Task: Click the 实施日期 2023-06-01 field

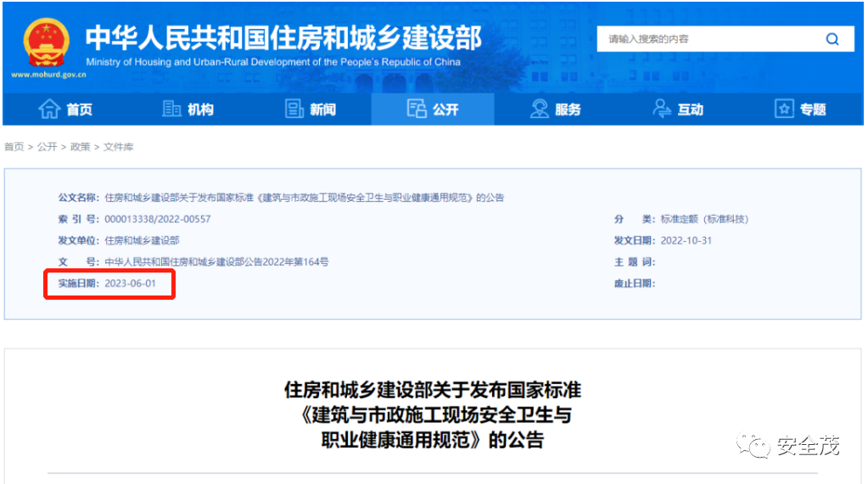Action: [x=108, y=284]
